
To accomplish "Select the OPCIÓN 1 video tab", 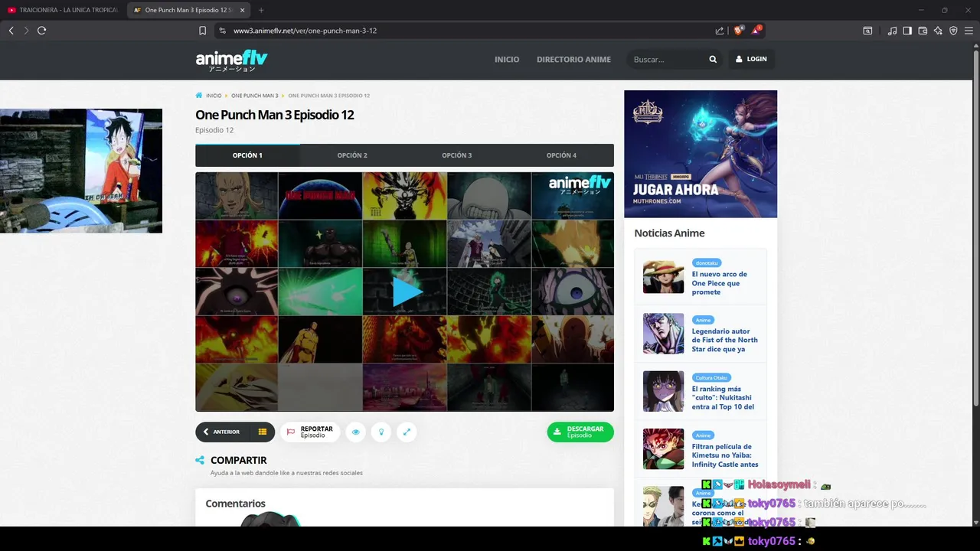I will (247, 155).
